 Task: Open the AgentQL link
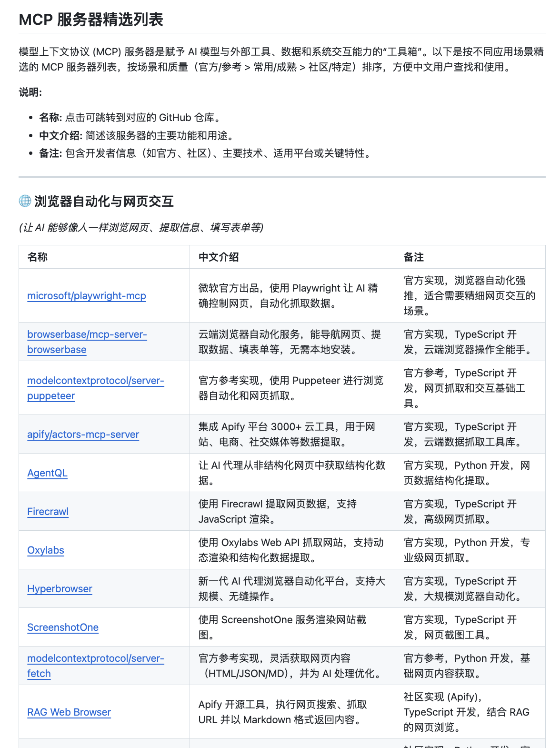(48, 473)
